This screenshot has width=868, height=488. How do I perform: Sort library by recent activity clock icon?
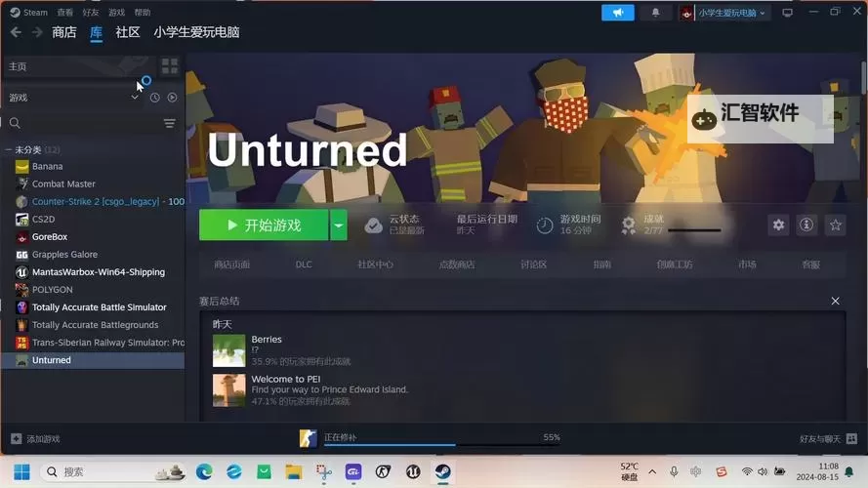(x=154, y=98)
